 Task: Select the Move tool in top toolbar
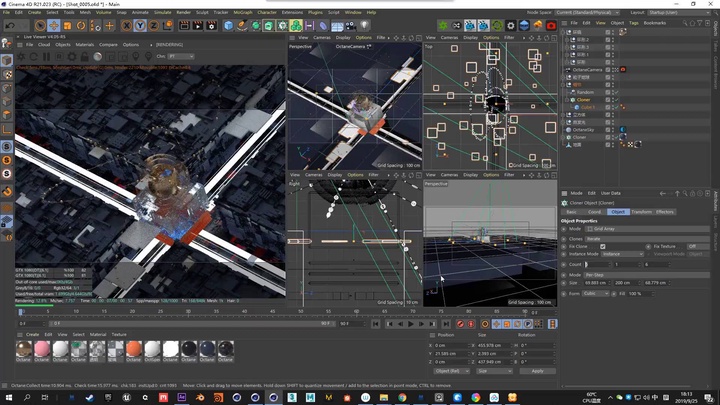click(53, 25)
